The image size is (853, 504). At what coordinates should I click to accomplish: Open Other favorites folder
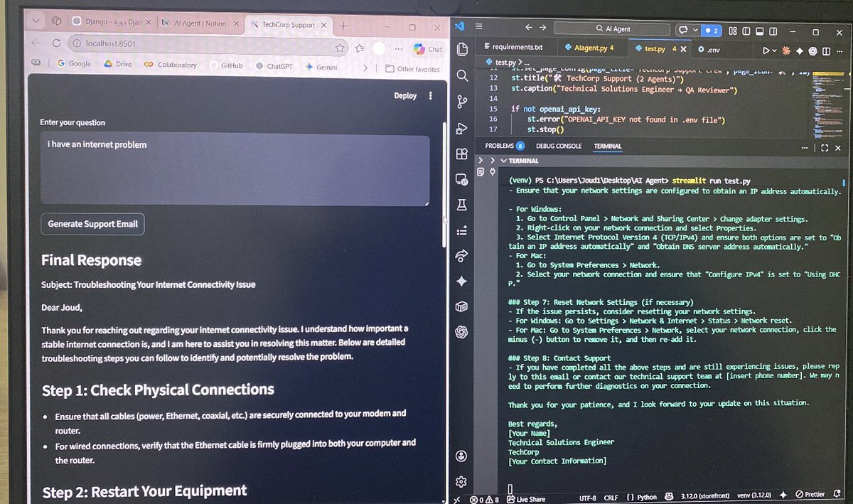pyautogui.click(x=412, y=69)
